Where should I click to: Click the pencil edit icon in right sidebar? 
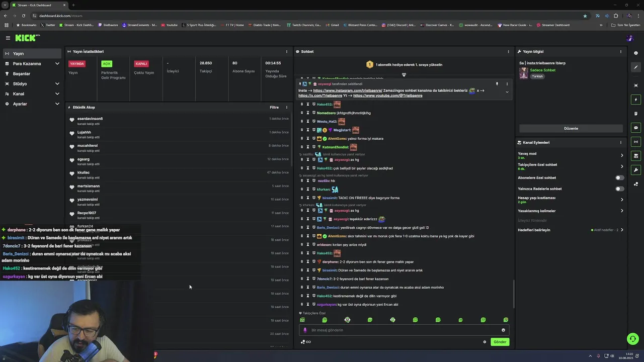(636, 67)
